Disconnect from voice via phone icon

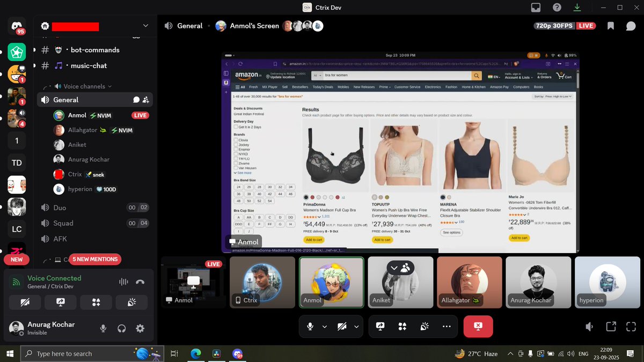click(140, 282)
